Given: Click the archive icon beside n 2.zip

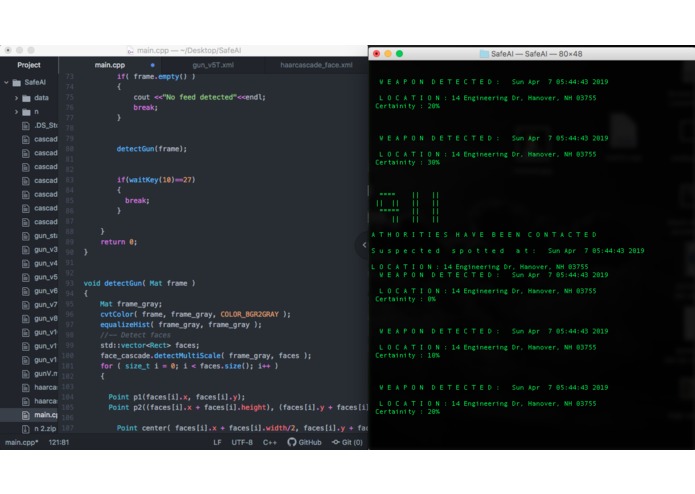Looking at the screenshot, I should (26, 428).
